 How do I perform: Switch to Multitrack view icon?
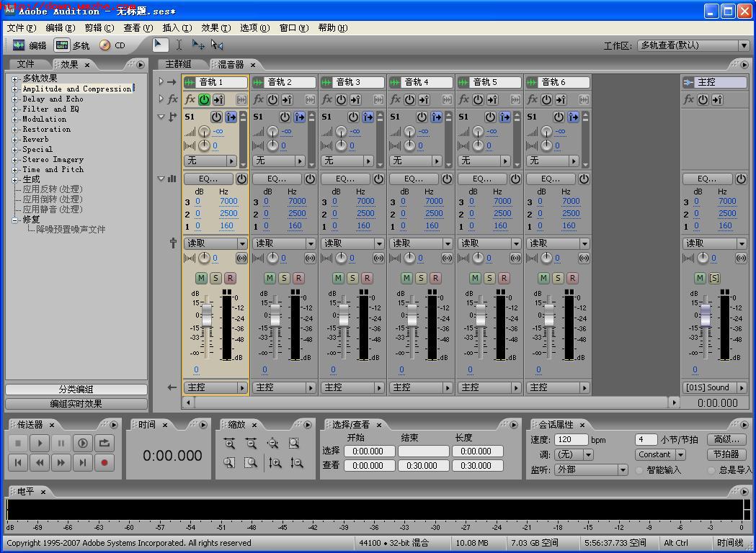tap(62, 45)
